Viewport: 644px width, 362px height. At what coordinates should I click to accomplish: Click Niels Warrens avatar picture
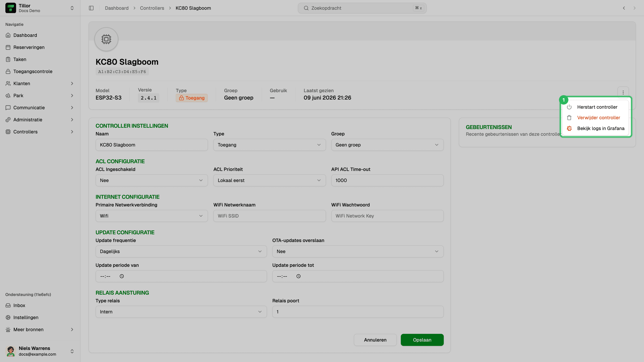coord(11,351)
